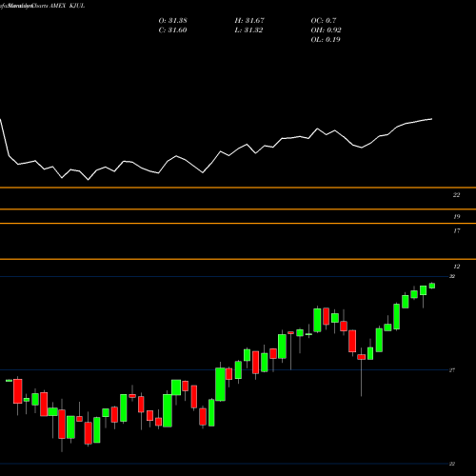Click the OH: 0.92 value
The image size is (476, 476).
[326, 30]
